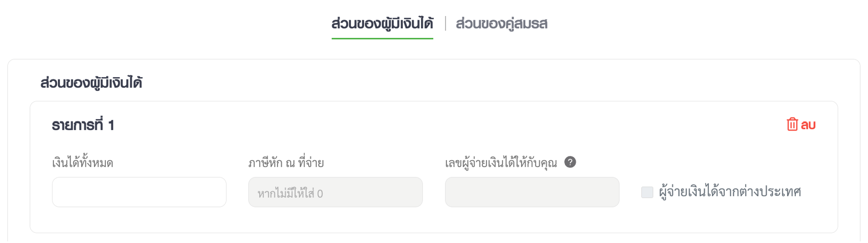Click the เลขผู้จ่ายเงินได้ให้กับคุณ label text
The width and height of the screenshot is (868, 243).
tap(501, 163)
